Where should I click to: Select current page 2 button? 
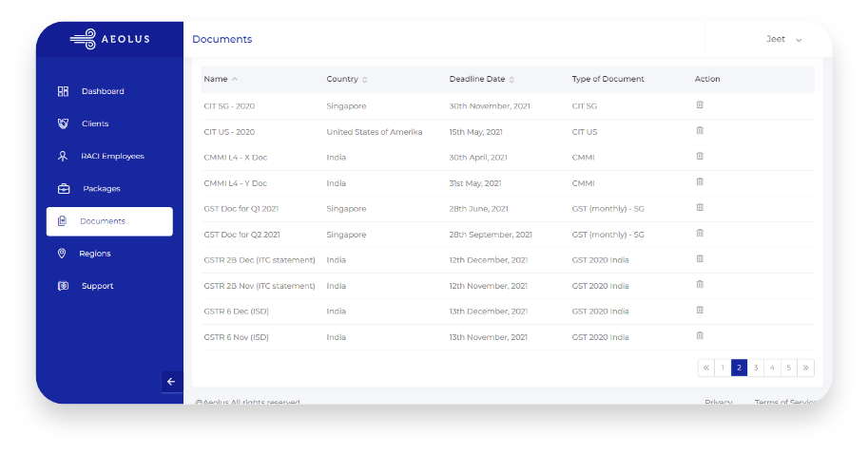[739, 368]
